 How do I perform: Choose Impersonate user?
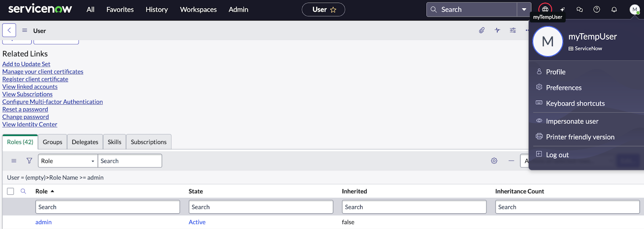(572, 121)
